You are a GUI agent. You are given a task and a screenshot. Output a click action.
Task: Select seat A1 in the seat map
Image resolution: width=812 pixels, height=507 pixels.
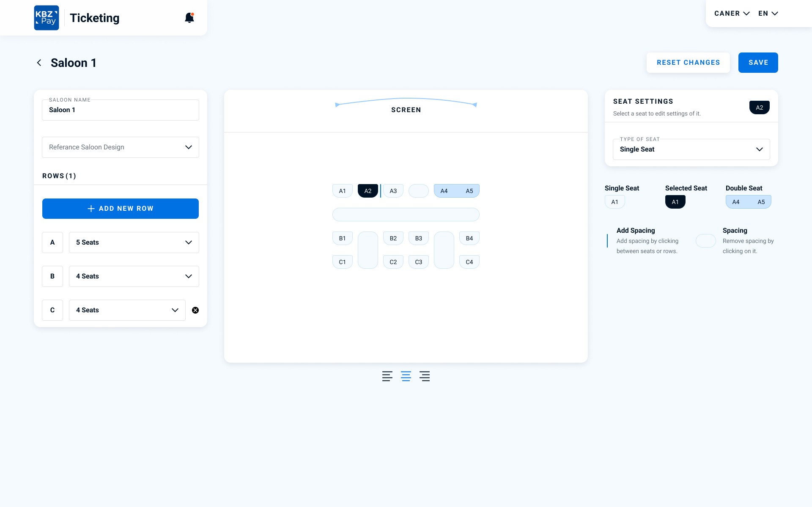[343, 191]
